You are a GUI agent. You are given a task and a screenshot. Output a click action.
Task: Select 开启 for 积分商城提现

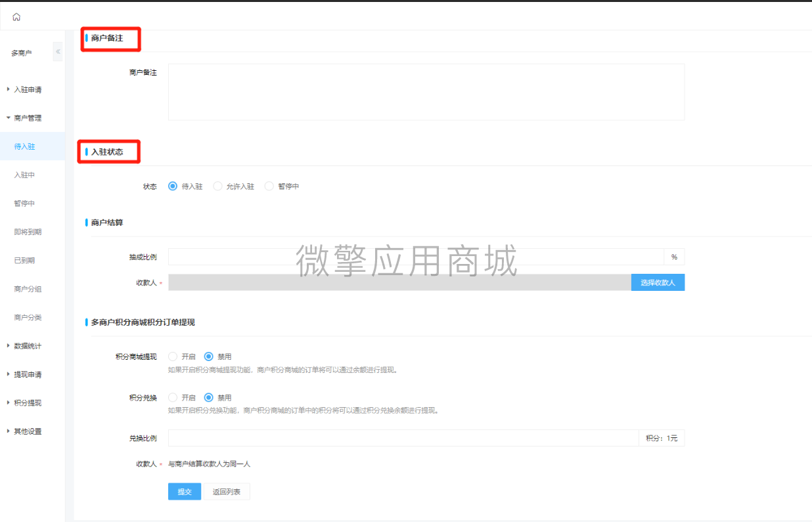(173, 357)
